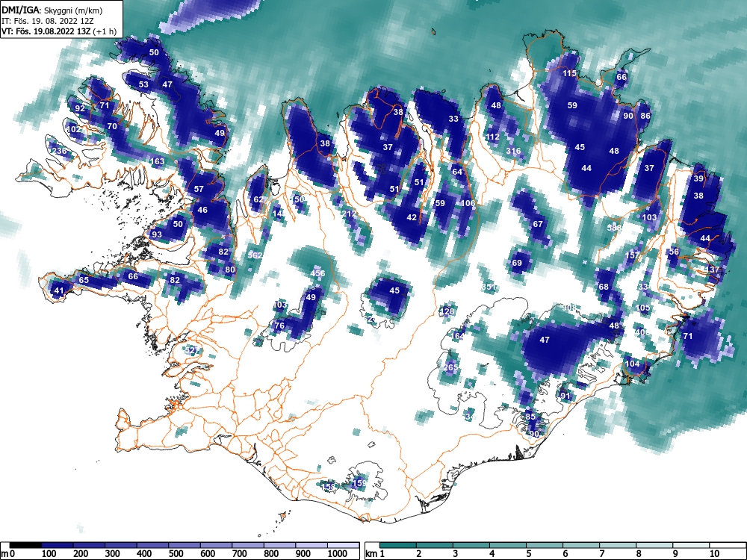Click the visibility value 86 in the northeast

click(x=645, y=116)
